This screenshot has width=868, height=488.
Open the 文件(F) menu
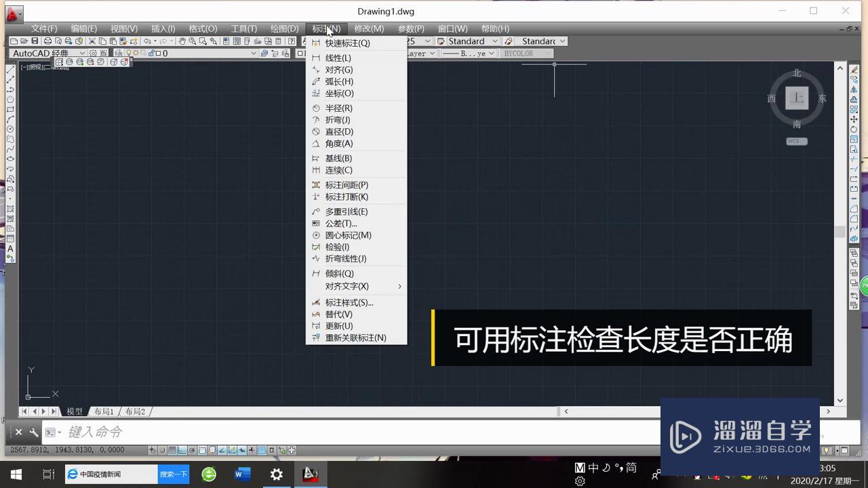44,28
